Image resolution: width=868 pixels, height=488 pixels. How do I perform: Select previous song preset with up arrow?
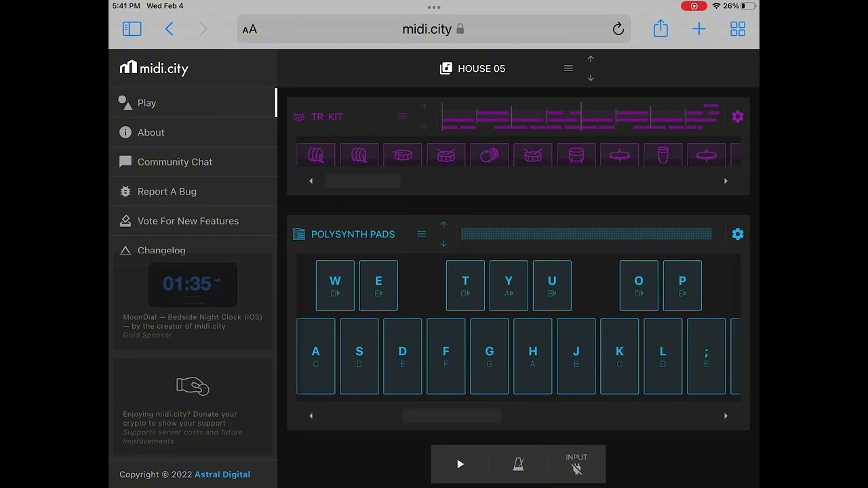pos(591,59)
